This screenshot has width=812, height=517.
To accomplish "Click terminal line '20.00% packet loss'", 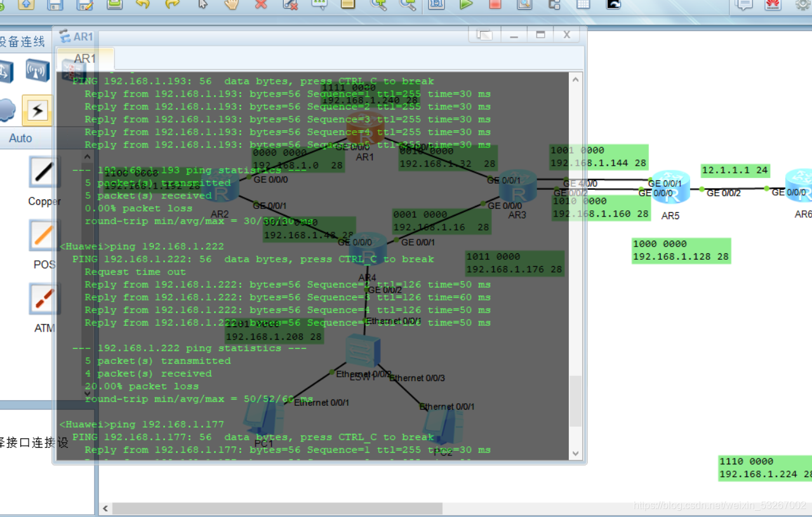I will point(142,386).
